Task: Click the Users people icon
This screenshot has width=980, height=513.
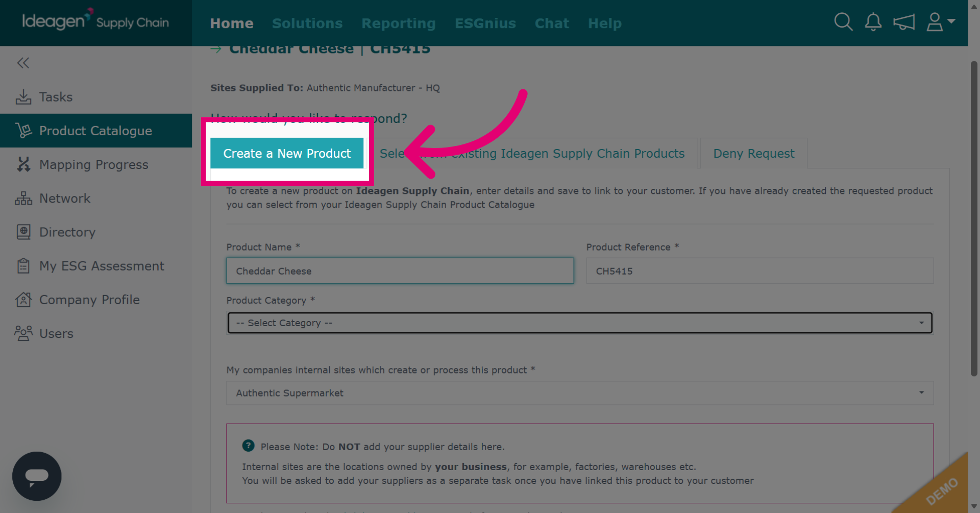Action: pos(23,333)
